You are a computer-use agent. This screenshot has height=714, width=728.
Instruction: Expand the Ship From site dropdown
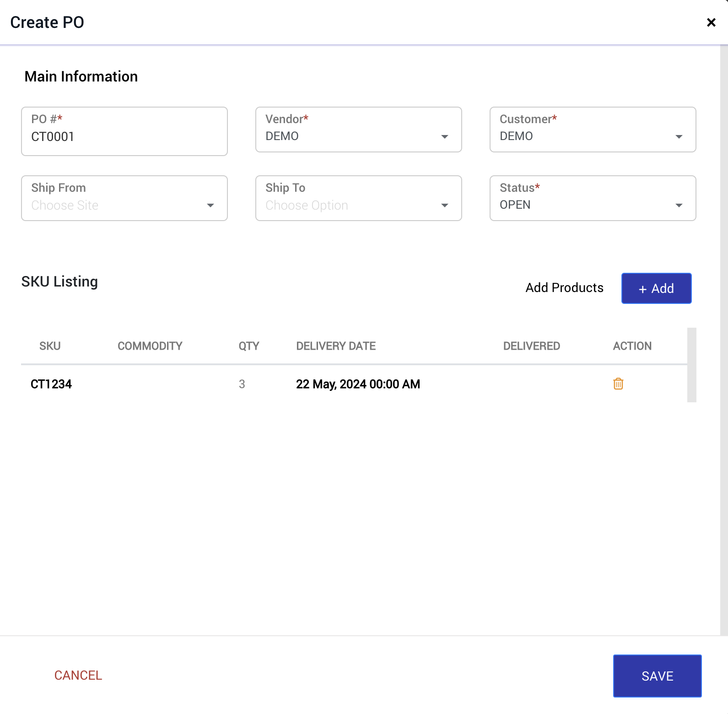[124, 198]
